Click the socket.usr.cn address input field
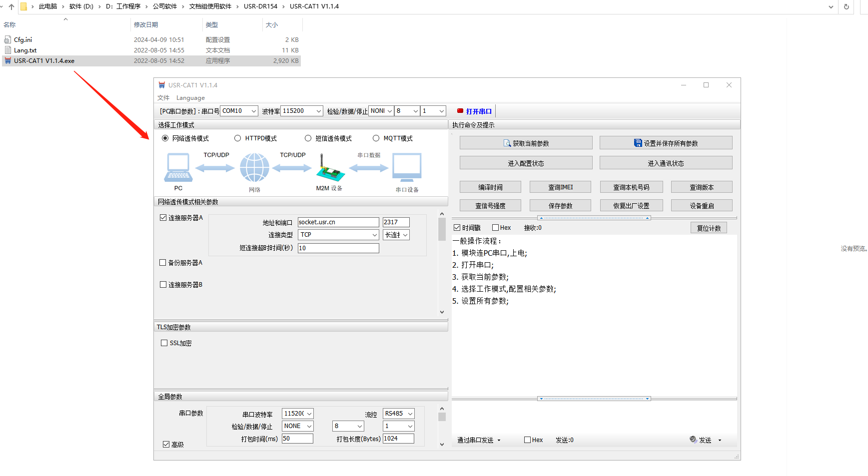 [338, 222]
